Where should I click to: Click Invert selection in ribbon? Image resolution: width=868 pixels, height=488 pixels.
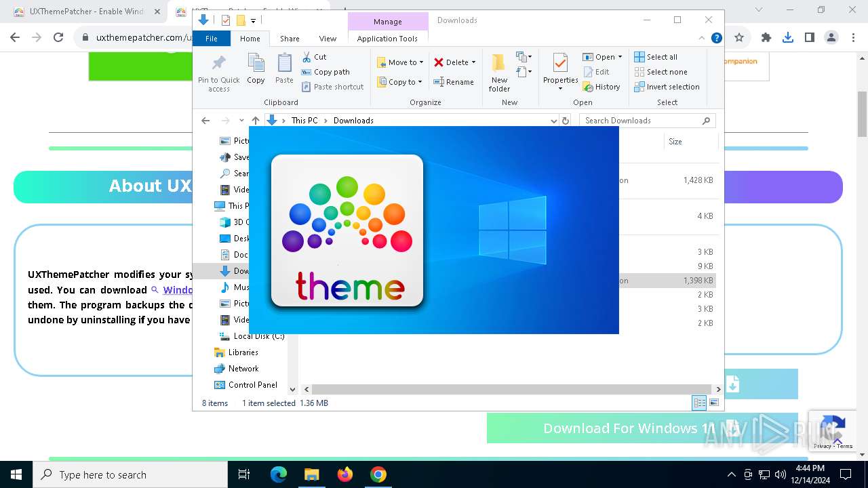pyautogui.click(x=667, y=87)
